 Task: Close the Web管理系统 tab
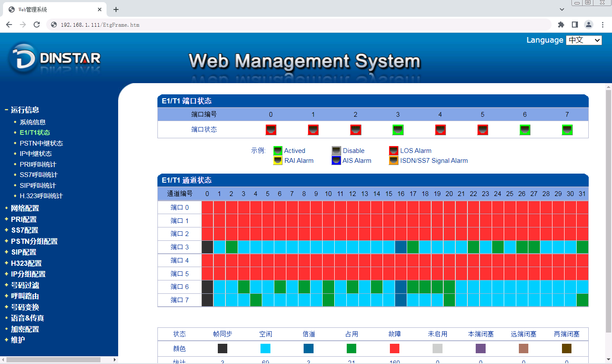(x=100, y=9)
